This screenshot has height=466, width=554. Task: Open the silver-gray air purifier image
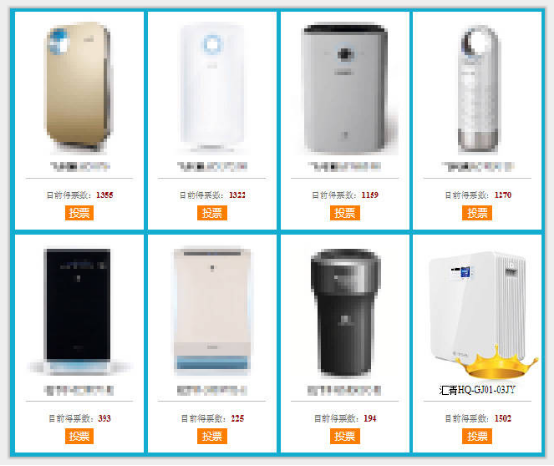point(348,88)
